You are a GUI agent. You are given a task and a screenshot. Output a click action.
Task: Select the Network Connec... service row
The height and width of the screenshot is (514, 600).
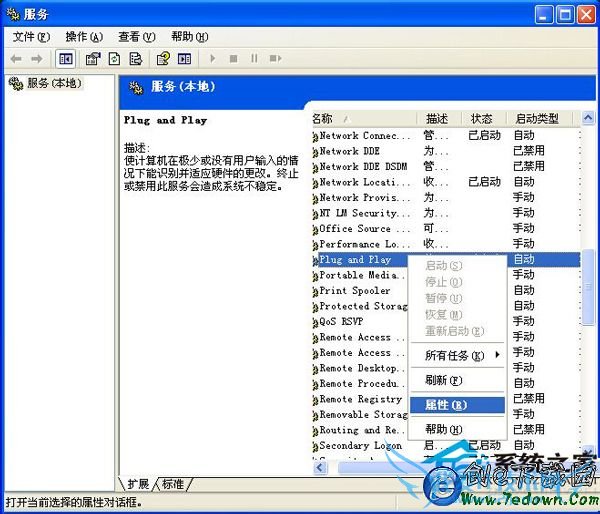(446, 135)
